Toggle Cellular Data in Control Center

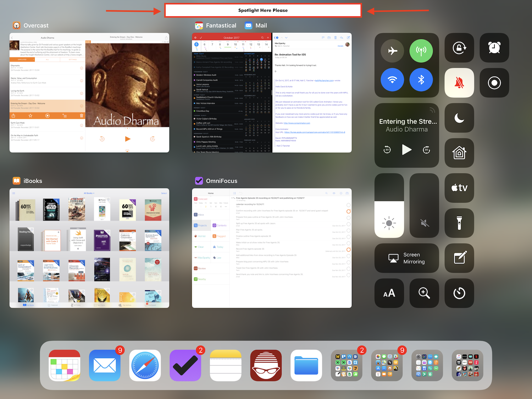[421, 51]
